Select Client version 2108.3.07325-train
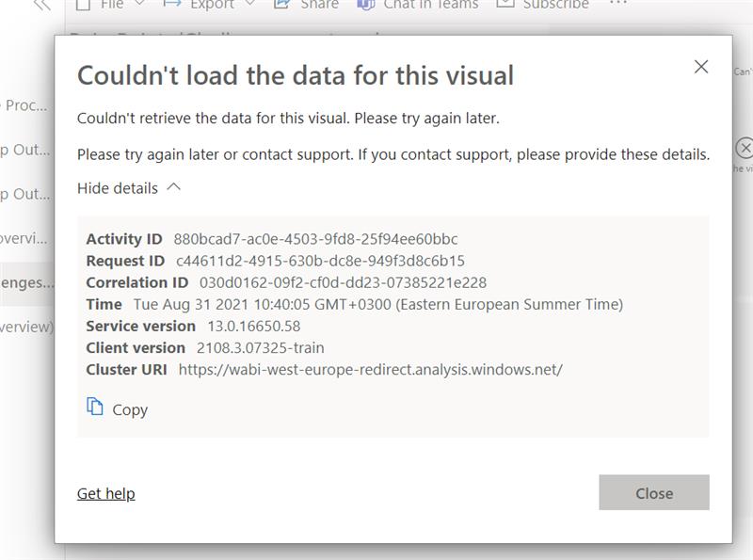This screenshot has height=560, width=753. (261, 347)
